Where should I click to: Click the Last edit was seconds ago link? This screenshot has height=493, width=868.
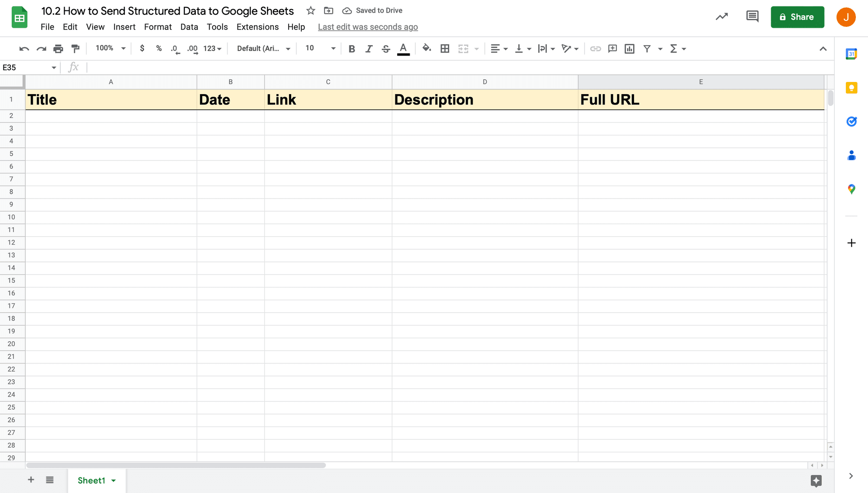coord(368,27)
